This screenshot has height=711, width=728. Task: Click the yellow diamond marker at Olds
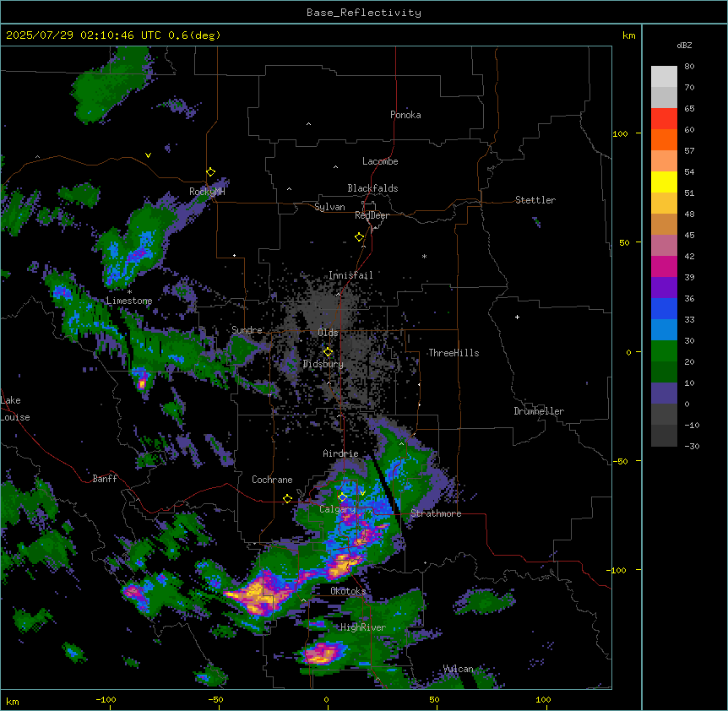click(x=329, y=352)
